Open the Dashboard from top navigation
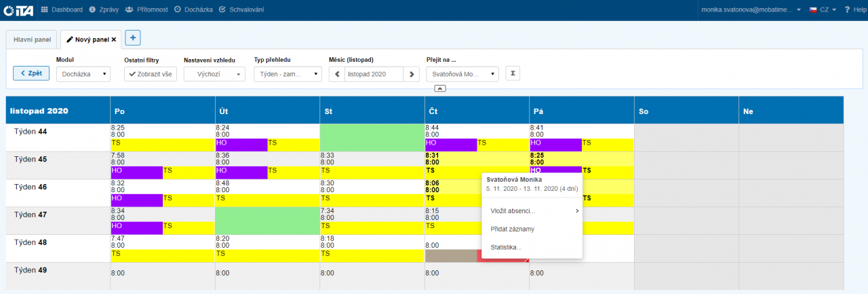The image size is (868, 294). tap(62, 10)
